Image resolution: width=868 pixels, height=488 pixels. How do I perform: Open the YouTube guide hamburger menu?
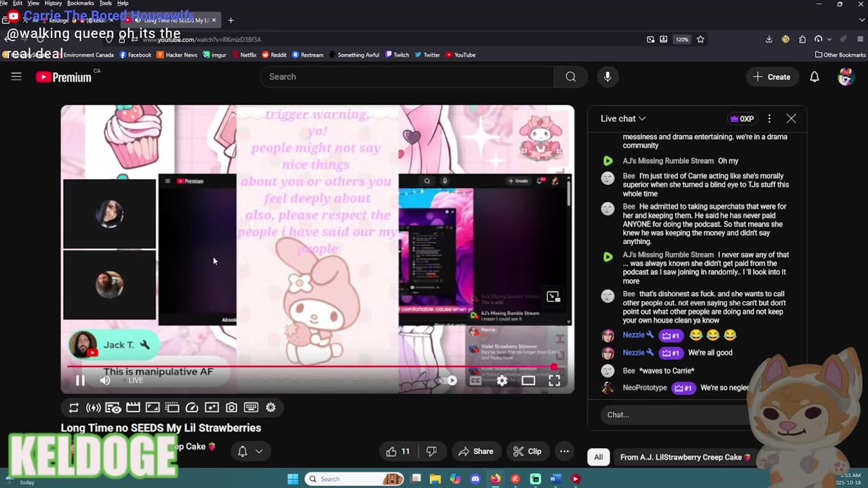[16, 77]
